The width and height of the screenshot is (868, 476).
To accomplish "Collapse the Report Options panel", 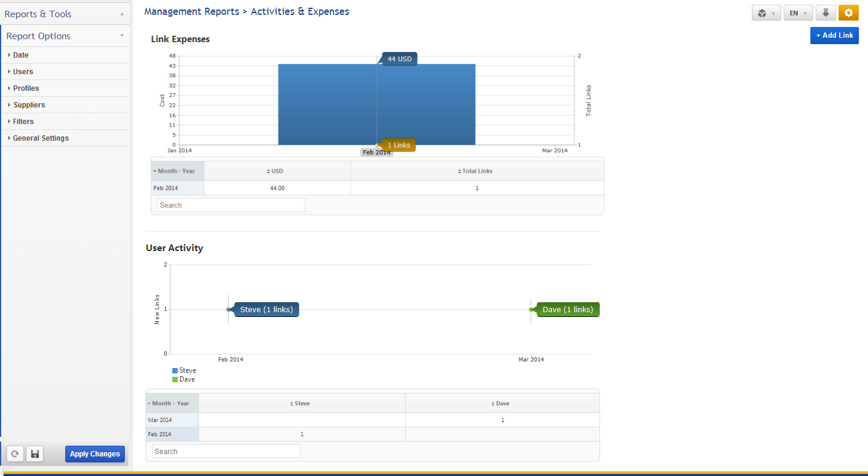I will (x=65, y=36).
